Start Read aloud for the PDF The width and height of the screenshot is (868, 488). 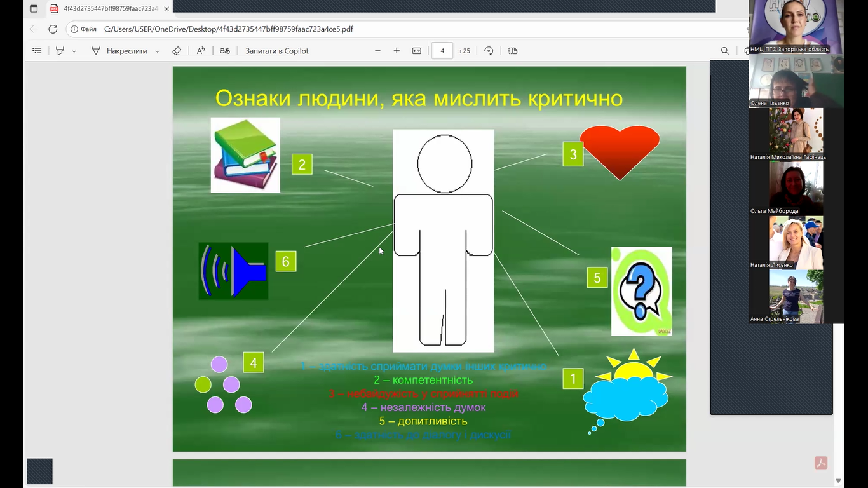pos(201,51)
